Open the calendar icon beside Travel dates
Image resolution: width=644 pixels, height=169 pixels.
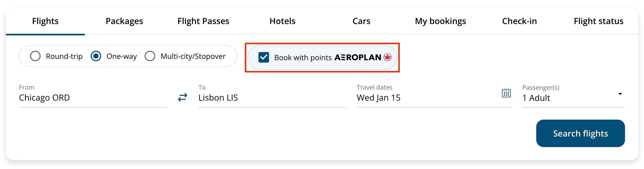(x=507, y=93)
